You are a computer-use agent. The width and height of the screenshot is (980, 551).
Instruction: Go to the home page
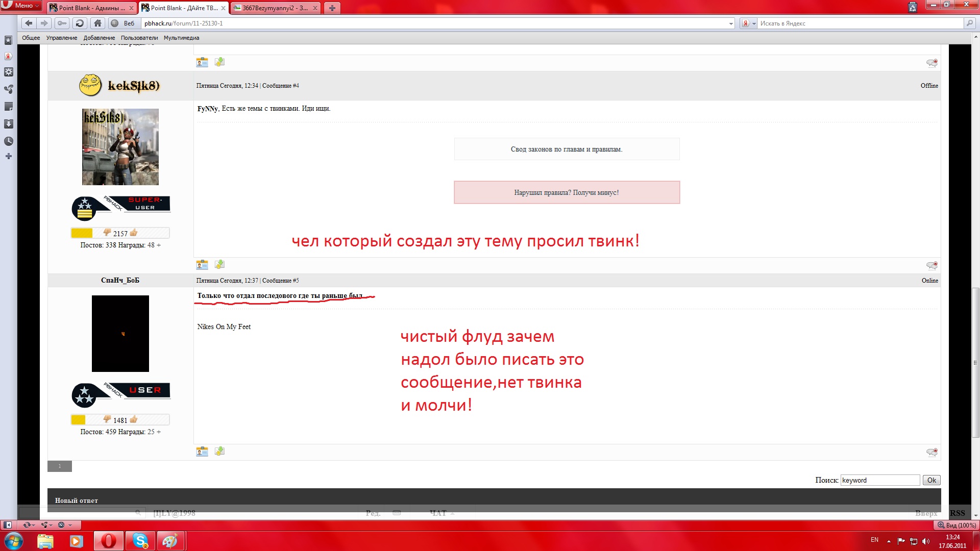(98, 23)
